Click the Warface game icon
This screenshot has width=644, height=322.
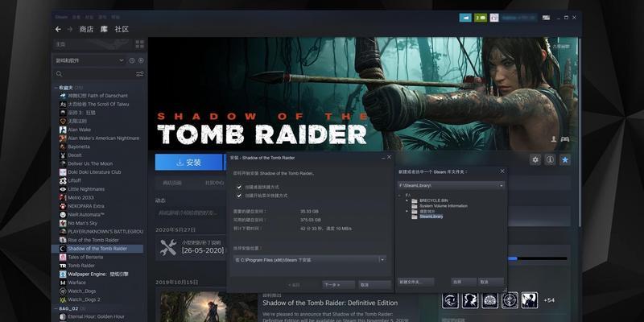pyautogui.click(x=63, y=283)
